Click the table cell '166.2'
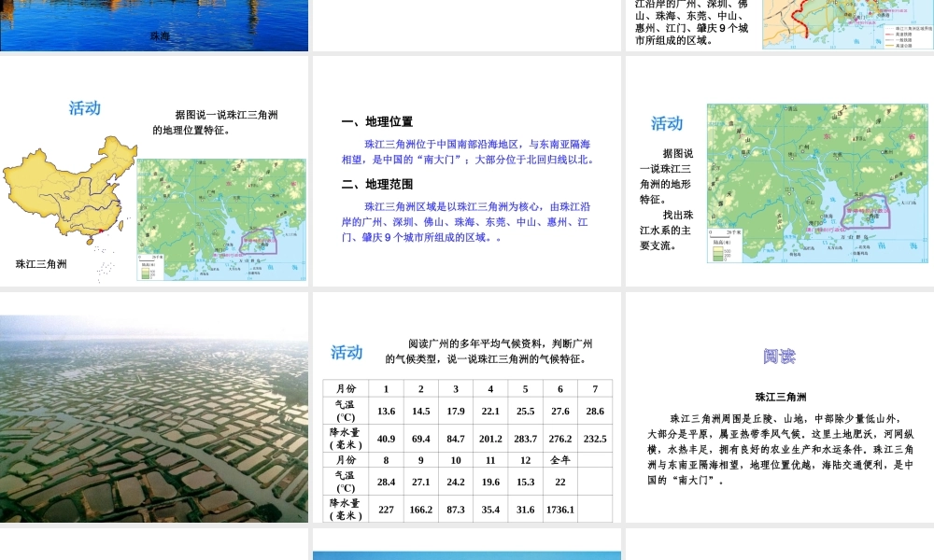 coord(420,510)
